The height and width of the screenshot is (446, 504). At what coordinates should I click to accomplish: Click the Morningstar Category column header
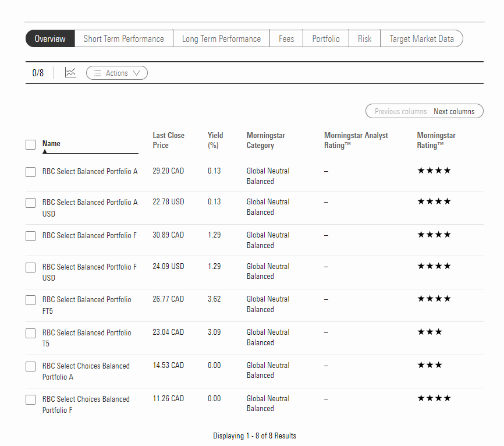click(266, 140)
